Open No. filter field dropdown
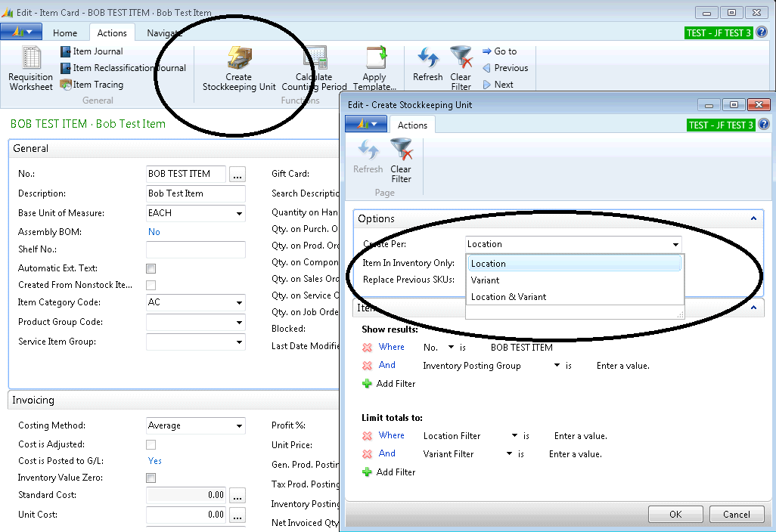This screenshot has width=776, height=532. point(451,348)
